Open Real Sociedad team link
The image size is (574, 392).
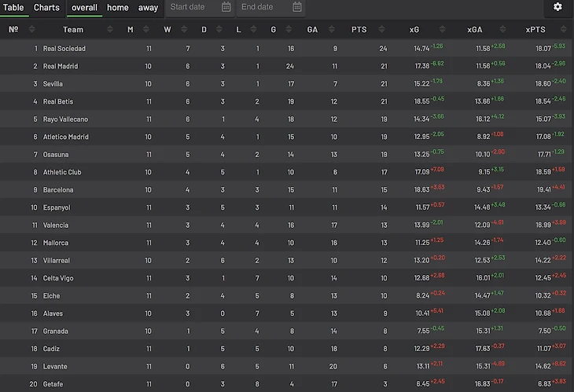pos(64,49)
